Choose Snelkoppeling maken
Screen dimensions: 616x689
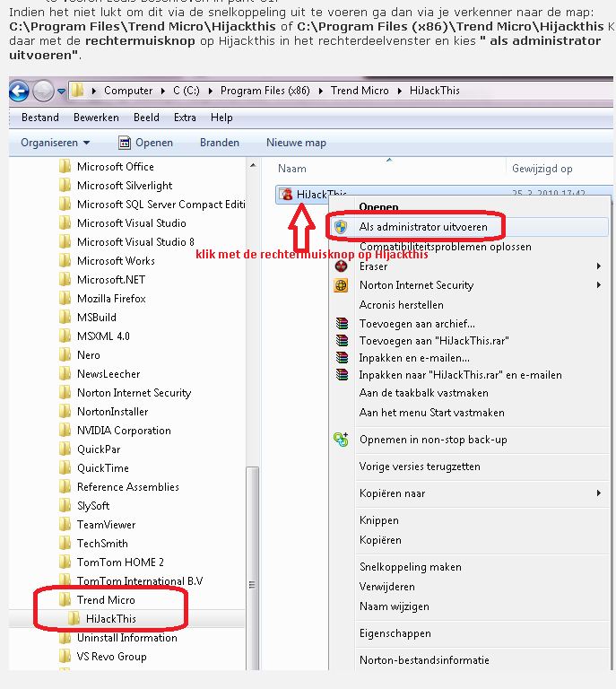pos(411,567)
